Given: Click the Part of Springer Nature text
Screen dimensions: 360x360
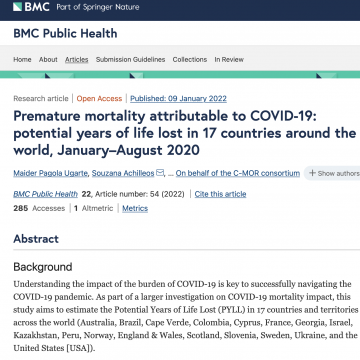Looking at the screenshot, I should point(98,7).
